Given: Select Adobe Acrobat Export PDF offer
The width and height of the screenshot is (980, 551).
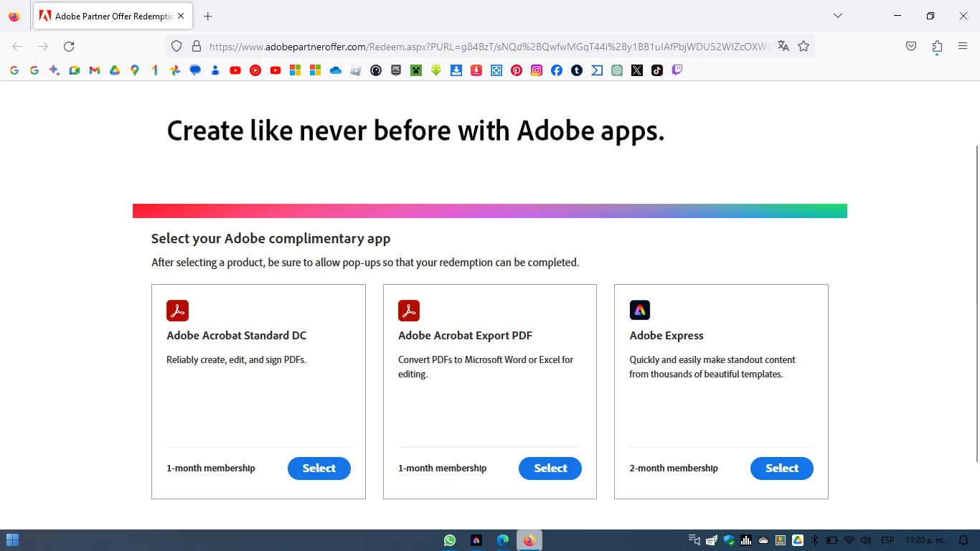Looking at the screenshot, I should [550, 468].
